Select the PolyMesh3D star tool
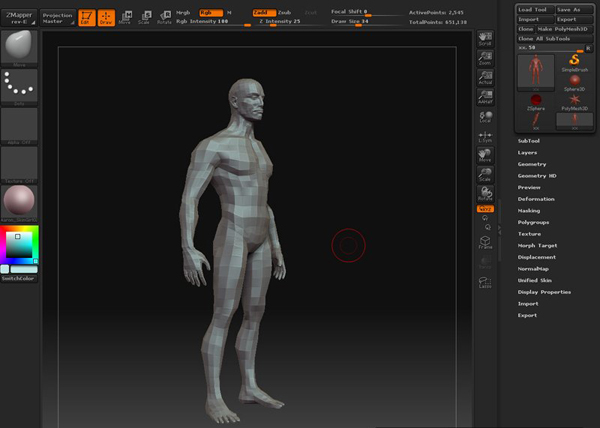This screenshot has height=428, width=600. tap(574, 102)
